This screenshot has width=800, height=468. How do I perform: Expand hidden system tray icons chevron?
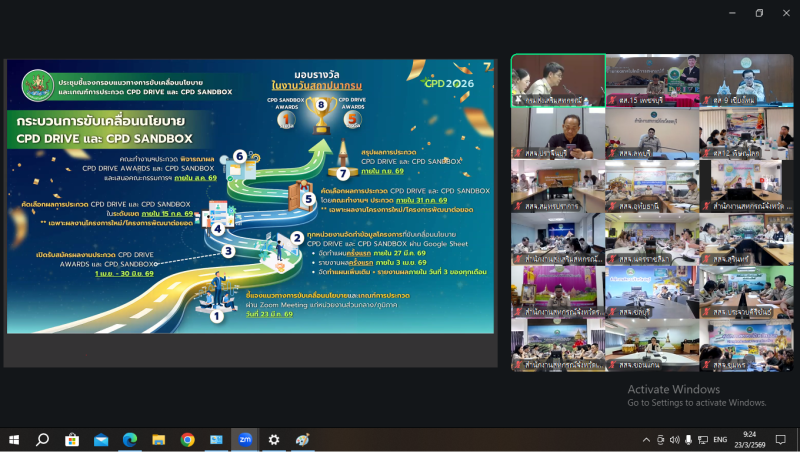tap(646, 439)
